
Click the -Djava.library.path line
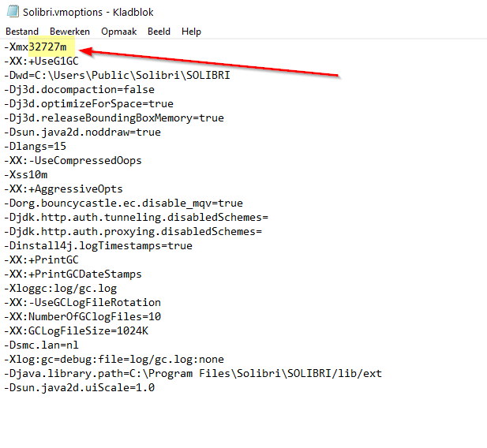point(193,373)
